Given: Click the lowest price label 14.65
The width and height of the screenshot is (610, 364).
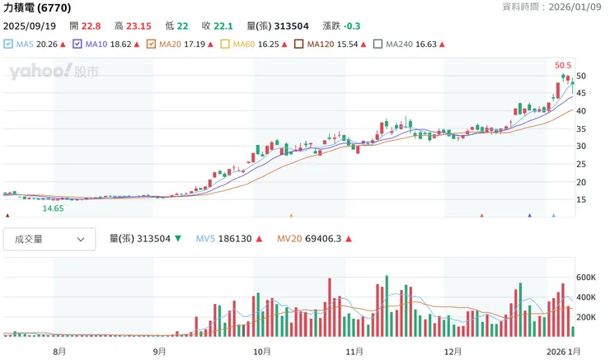Looking at the screenshot, I should [53, 208].
